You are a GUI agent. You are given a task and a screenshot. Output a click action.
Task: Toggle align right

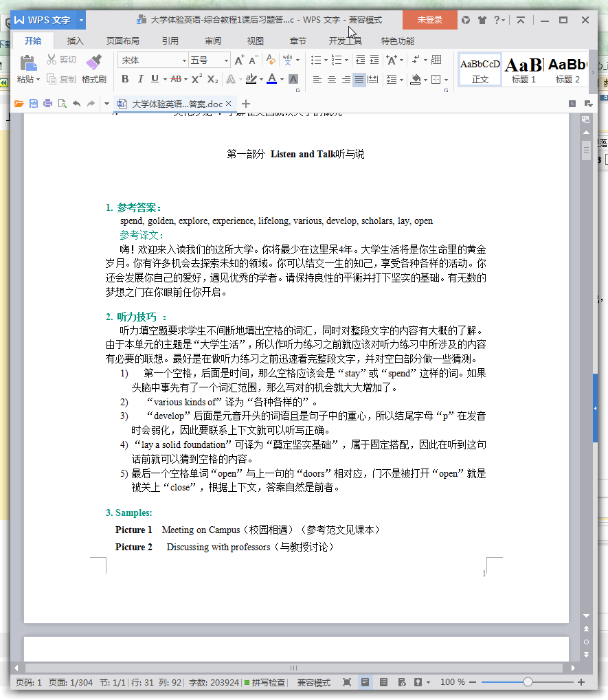coord(346,80)
